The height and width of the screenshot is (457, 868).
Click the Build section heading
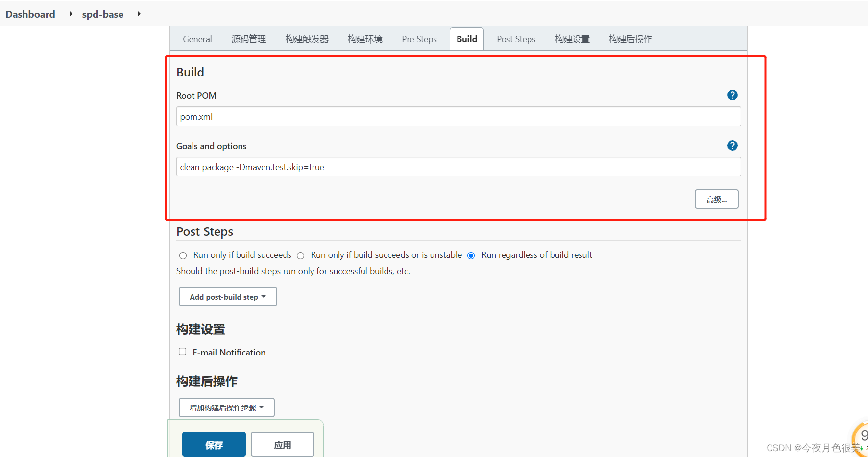190,72
